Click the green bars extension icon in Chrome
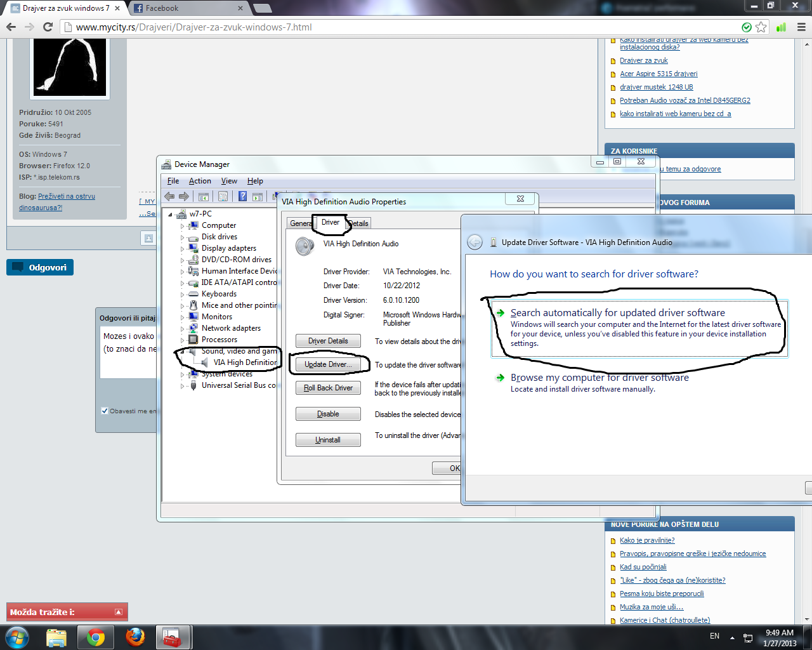 (782, 27)
